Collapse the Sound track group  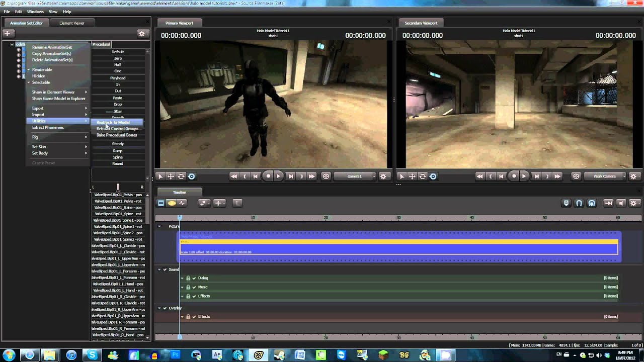click(159, 269)
